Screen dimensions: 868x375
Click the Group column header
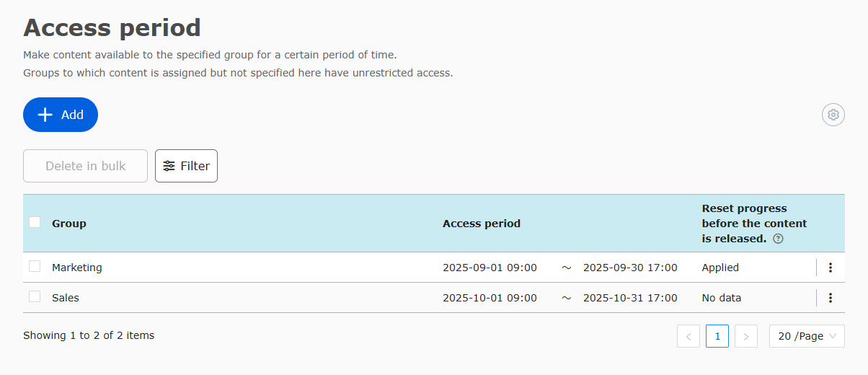pyautogui.click(x=69, y=224)
